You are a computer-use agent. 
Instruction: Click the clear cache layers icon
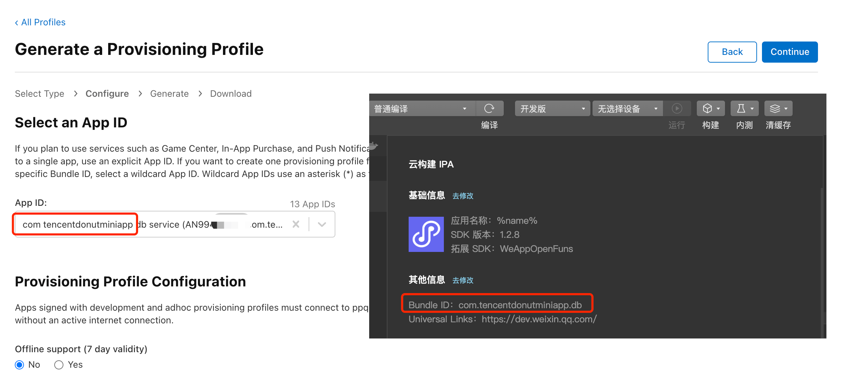pos(778,108)
